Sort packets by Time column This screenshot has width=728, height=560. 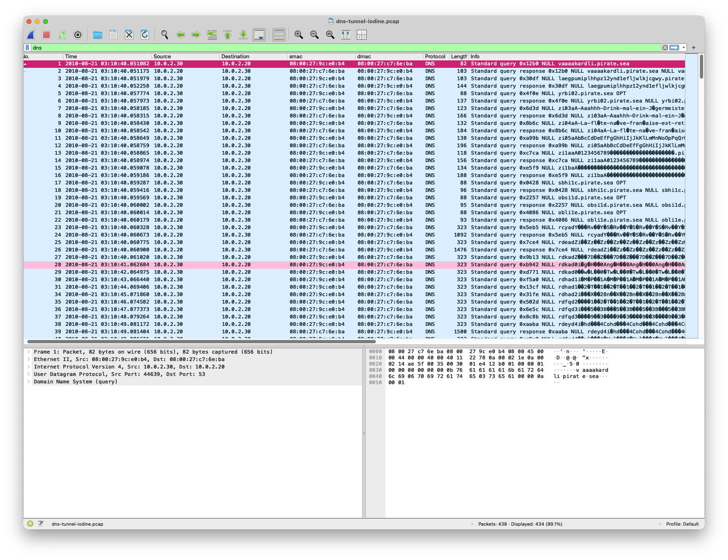108,56
